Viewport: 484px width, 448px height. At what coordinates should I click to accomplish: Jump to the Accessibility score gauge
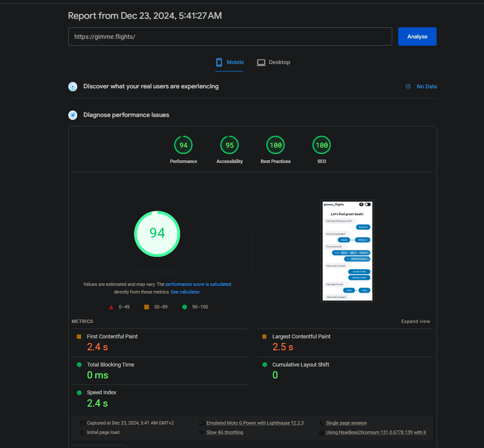tap(230, 145)
